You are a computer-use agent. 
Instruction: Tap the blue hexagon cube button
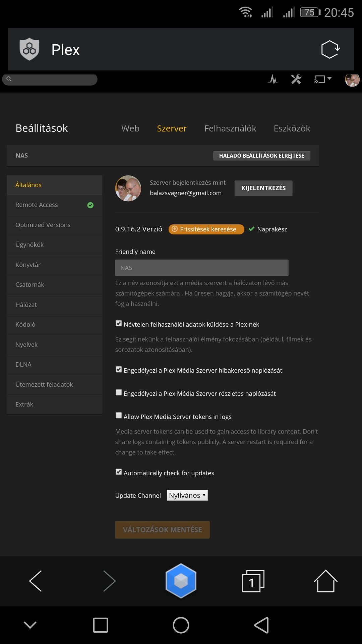coord(181,581)
